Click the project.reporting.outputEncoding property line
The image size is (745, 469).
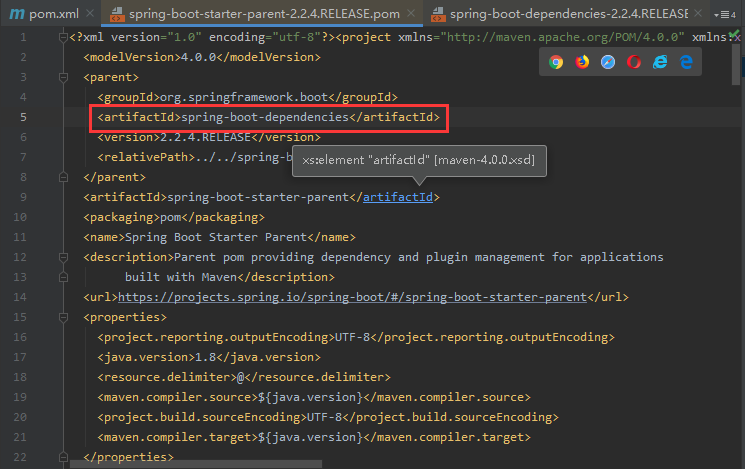(x=356, y=337)
